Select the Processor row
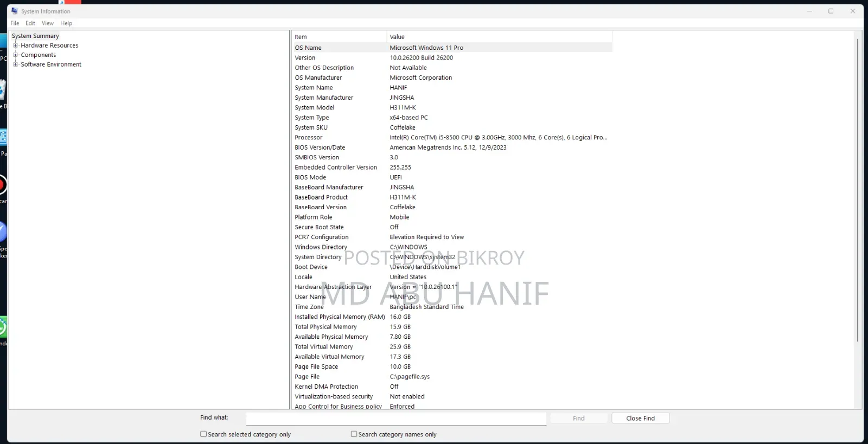 (452, 137)
